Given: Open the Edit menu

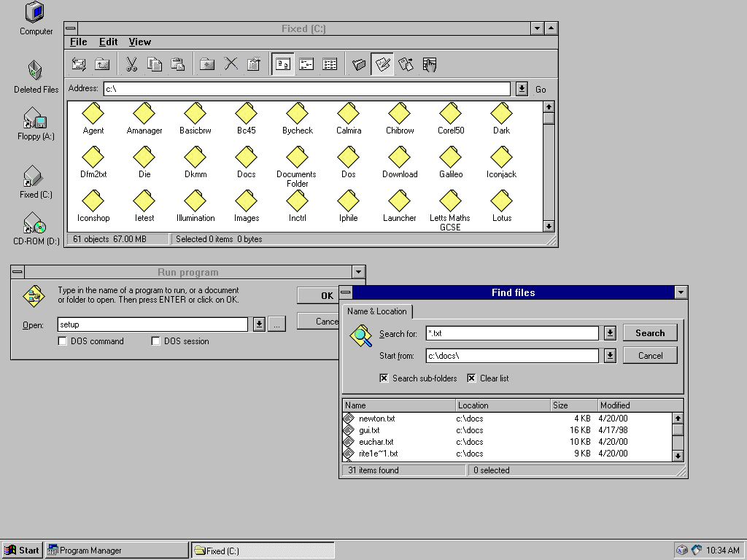Looking at the screenshot, I should 108,42.
